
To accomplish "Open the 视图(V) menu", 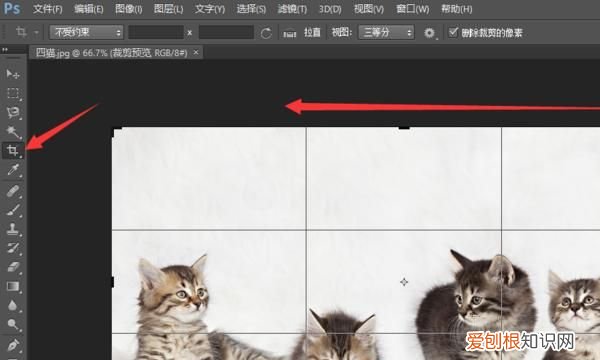I will click(x=369, y=9).
